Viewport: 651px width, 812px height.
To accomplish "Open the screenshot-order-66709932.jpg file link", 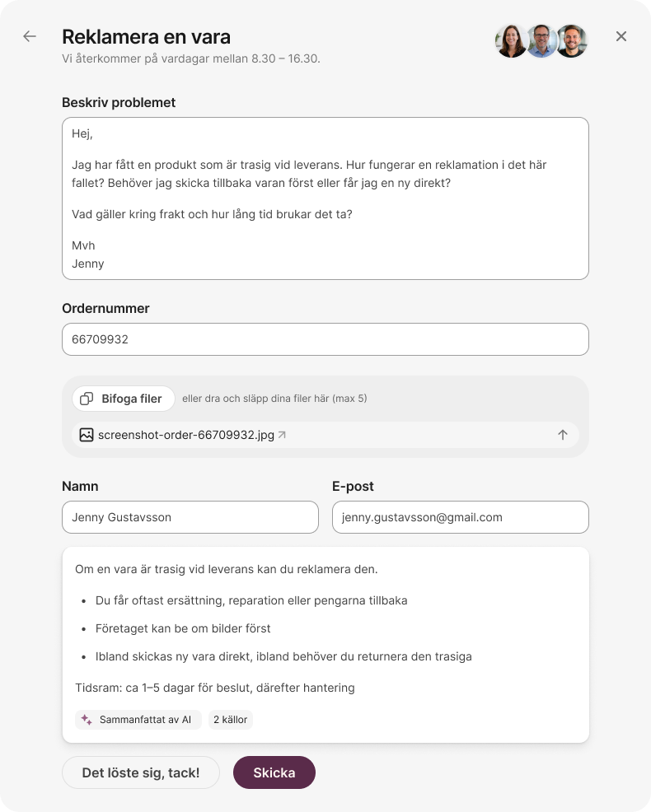I will pos(186,435).
